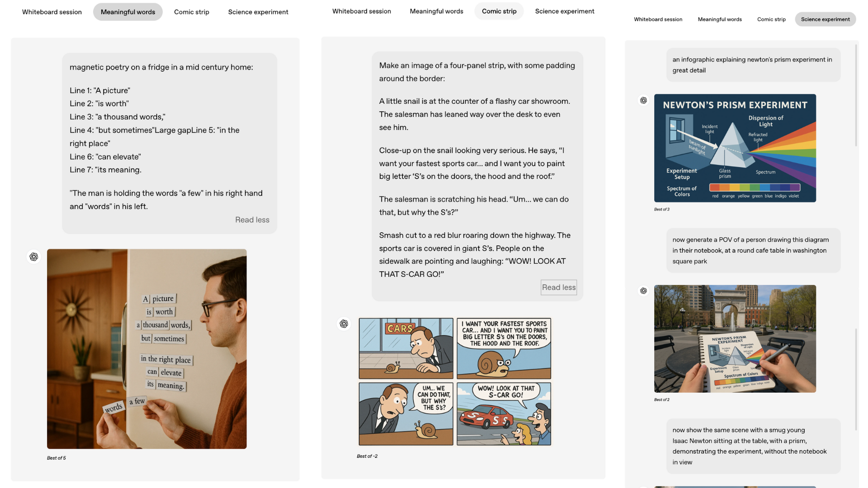Click the OpenAI icon next to Washington Square notebook photo
The image size is (868, 488).
[x=643, y=291]
